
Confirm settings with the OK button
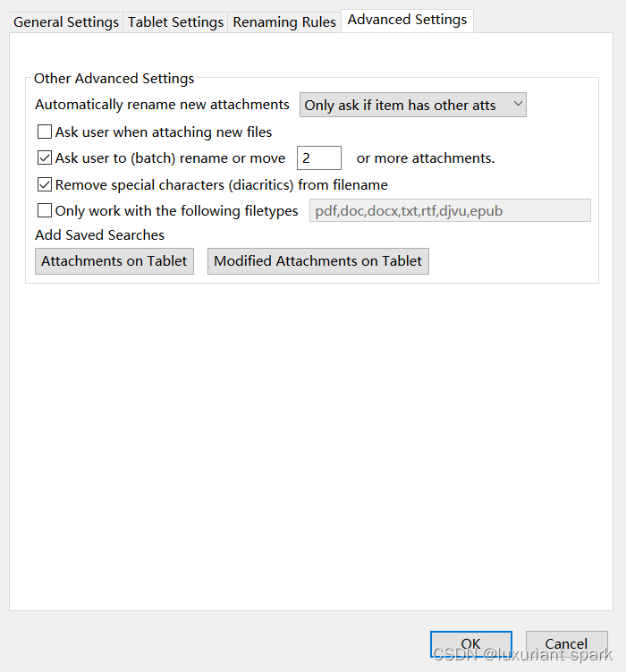[471, 643]
